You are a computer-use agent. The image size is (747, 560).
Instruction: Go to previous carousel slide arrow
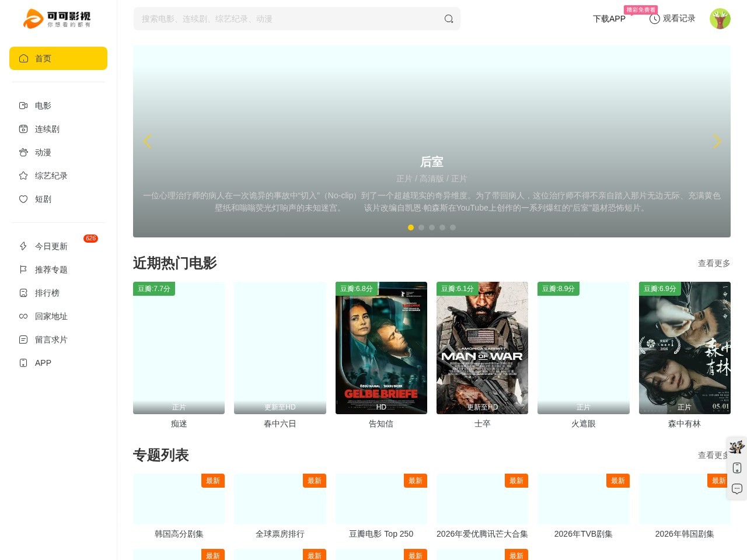(147, 141)
